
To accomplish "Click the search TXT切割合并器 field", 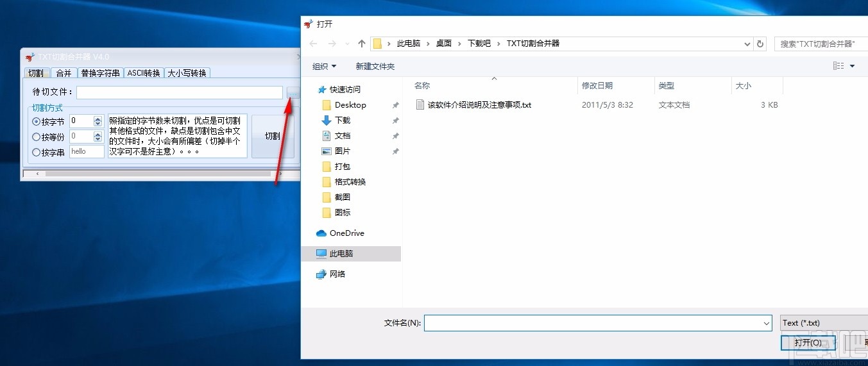I will (x=821, y=44).
